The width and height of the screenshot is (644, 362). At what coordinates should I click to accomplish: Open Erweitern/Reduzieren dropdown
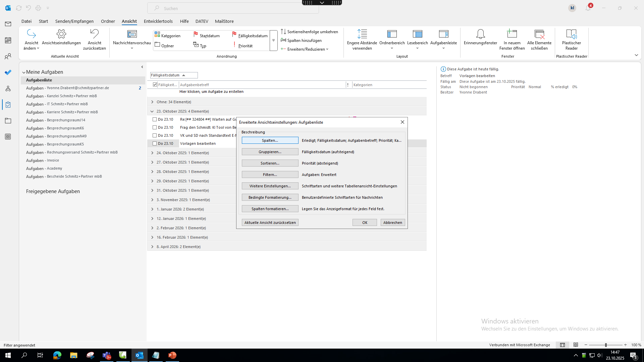(x=305, y=49)
